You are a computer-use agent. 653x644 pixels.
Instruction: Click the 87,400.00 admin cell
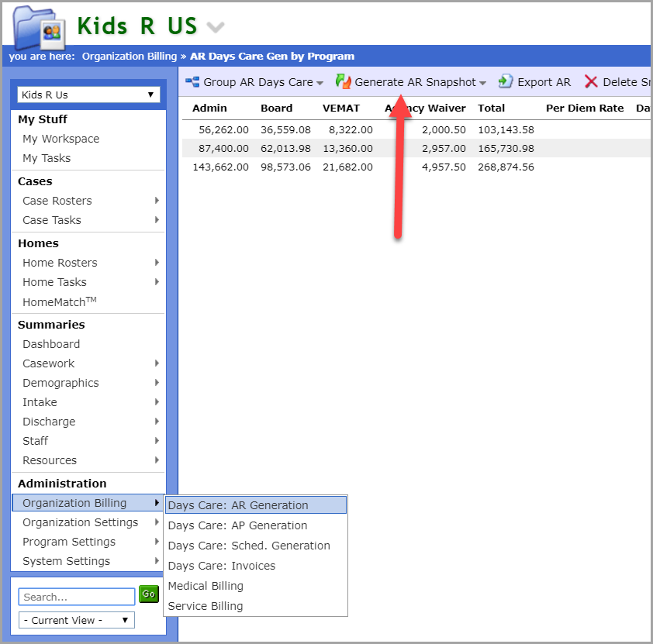[223, 149]
